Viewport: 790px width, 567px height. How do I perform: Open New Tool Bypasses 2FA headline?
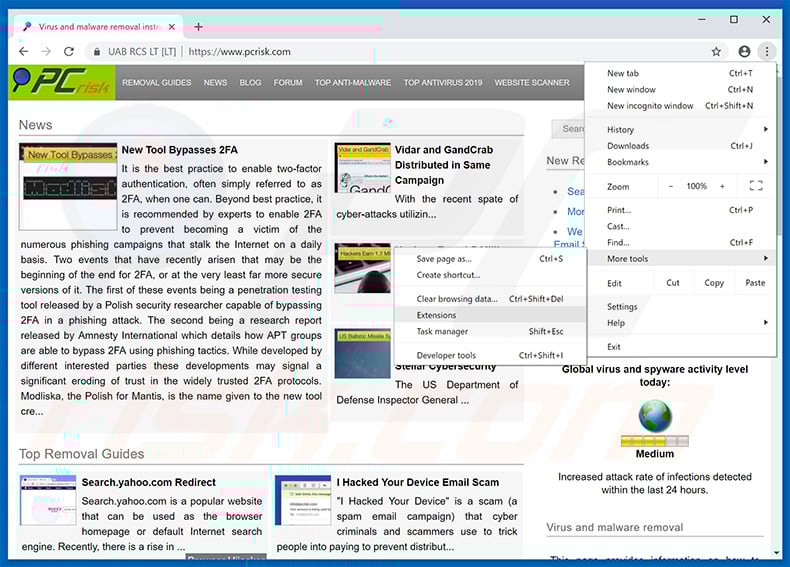[179, 150]
